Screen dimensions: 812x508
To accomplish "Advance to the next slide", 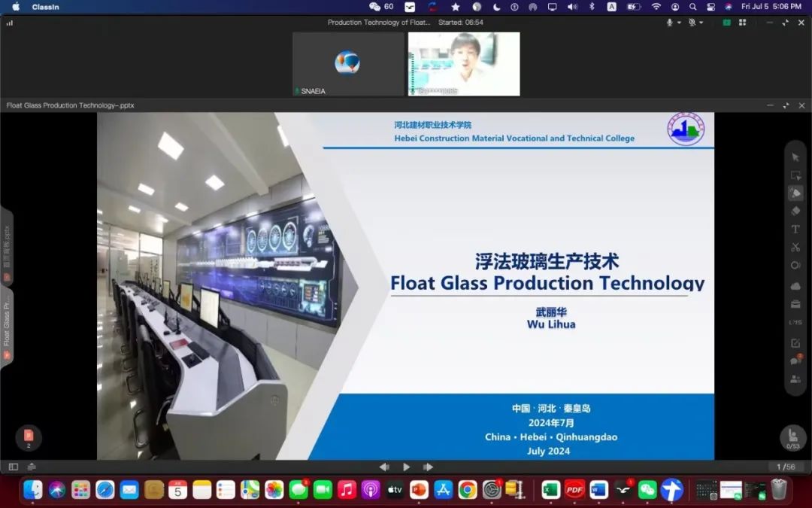I will tap(429, 467).
